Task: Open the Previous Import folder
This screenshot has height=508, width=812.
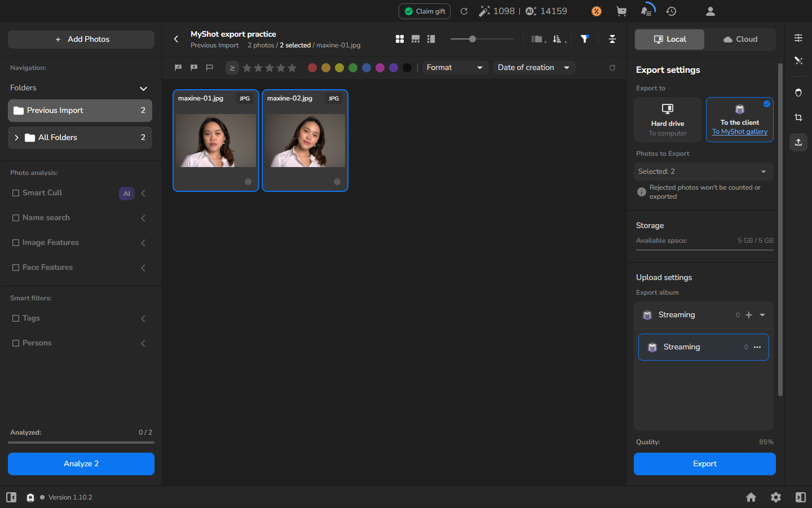Action: pos(80,111)
